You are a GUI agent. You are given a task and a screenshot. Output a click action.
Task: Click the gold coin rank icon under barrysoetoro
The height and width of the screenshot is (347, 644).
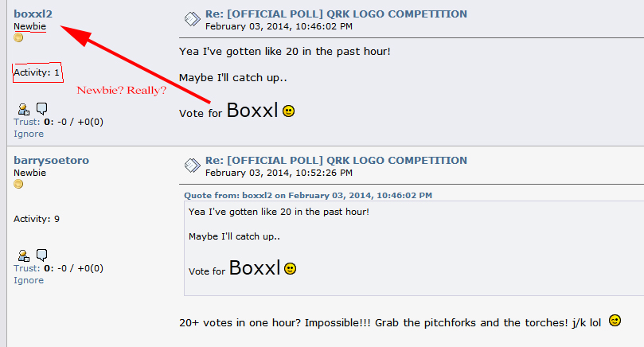click(18, 184)
